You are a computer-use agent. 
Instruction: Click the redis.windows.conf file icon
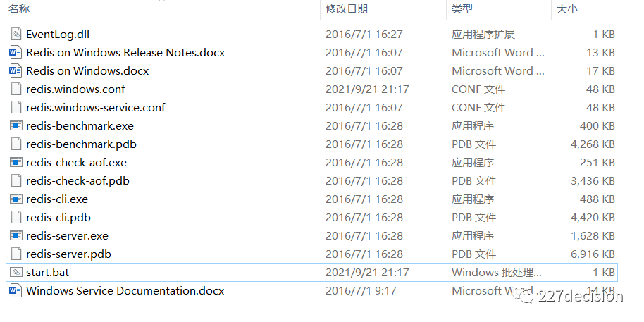coord(16,89)
